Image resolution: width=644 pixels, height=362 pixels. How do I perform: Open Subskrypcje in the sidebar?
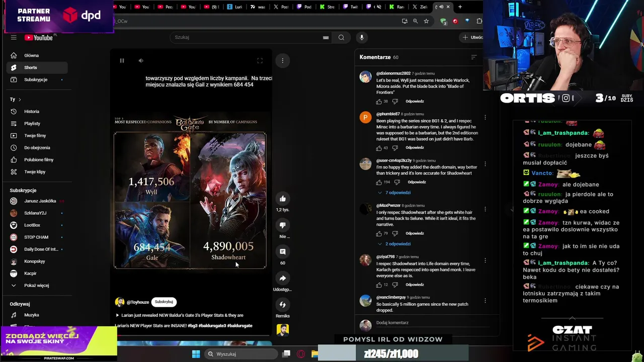[x=38, y=79]
